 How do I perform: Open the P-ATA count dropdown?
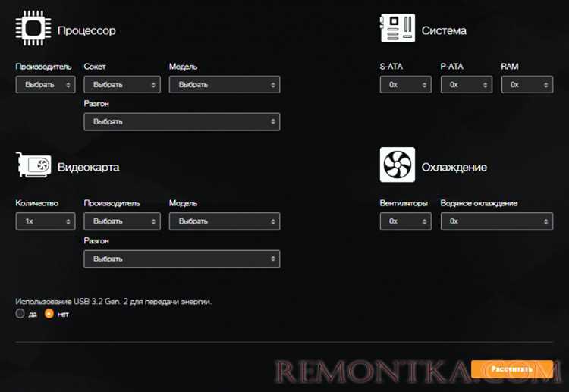[467, 84]
